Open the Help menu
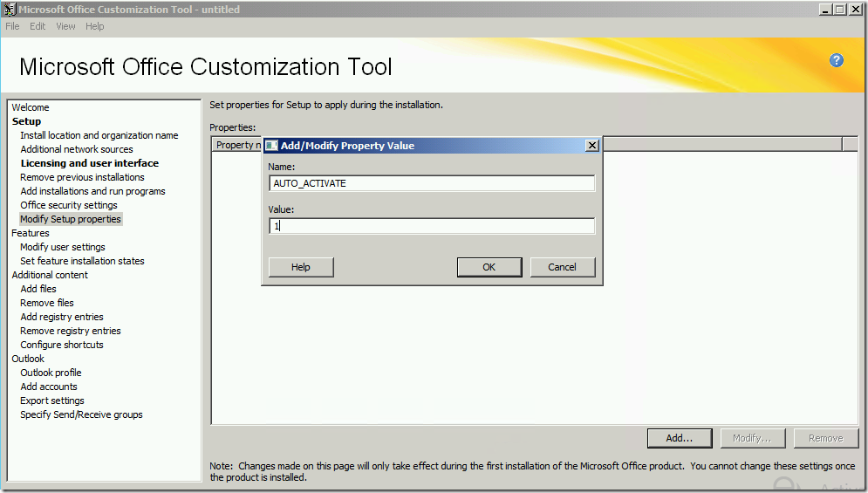This screenshot has width=868, height=493. click(x=95, y=26)
